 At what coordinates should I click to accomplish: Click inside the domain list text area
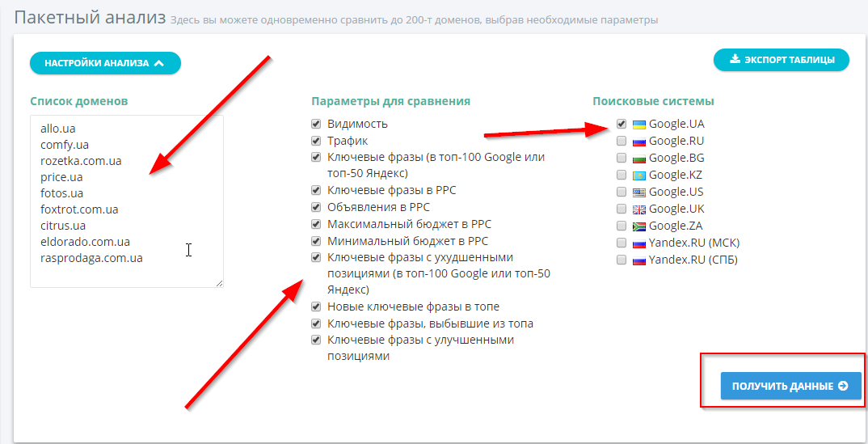click(127, 201)
